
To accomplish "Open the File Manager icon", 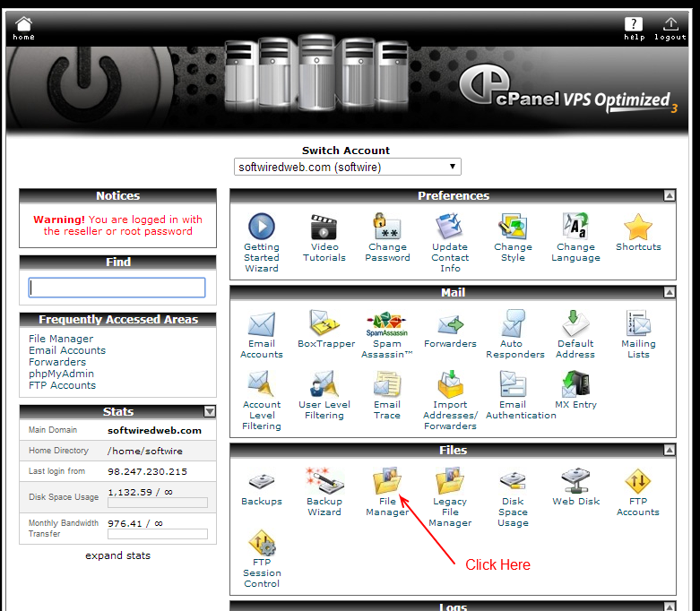I will pyautogui.click(x=387, y=483).
